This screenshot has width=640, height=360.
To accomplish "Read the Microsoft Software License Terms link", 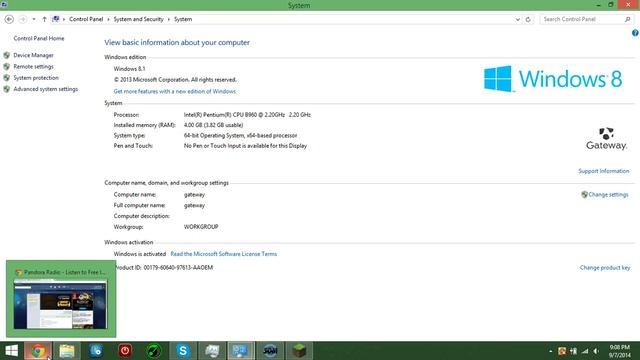I will coord(224,254).
